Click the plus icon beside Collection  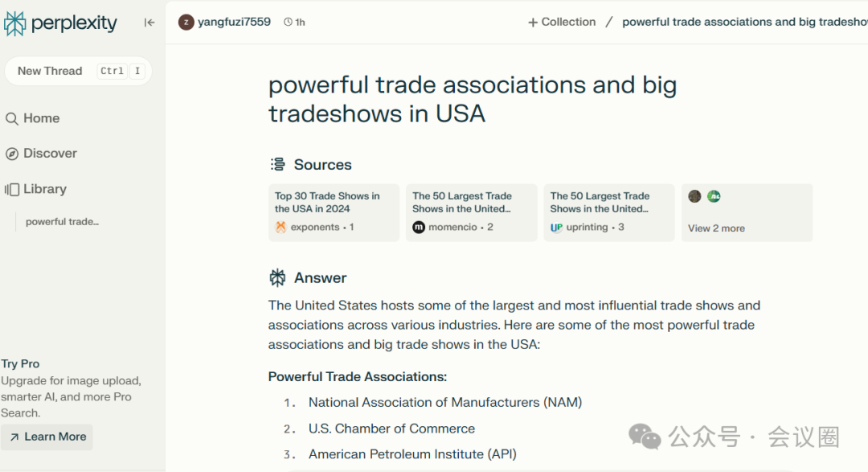[533, 23]
